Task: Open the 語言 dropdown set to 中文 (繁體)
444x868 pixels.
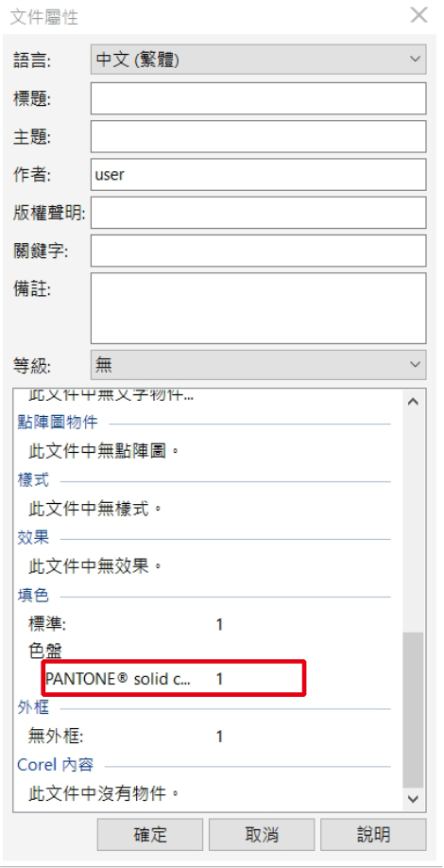Action: (x=258, y=60)
